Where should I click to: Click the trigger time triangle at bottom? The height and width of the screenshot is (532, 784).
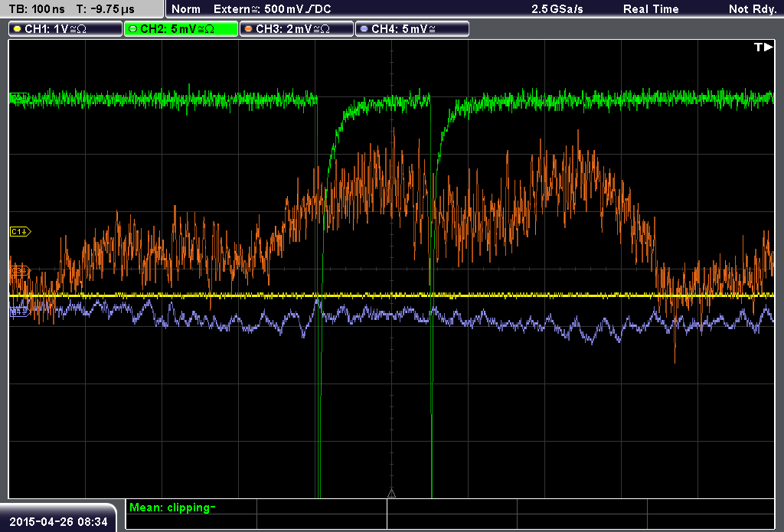391,494
